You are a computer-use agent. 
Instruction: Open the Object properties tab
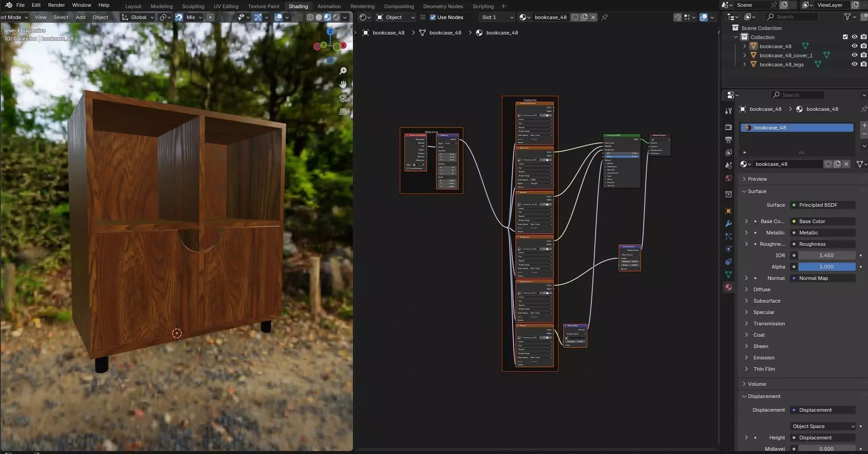[x=729, y=211]
